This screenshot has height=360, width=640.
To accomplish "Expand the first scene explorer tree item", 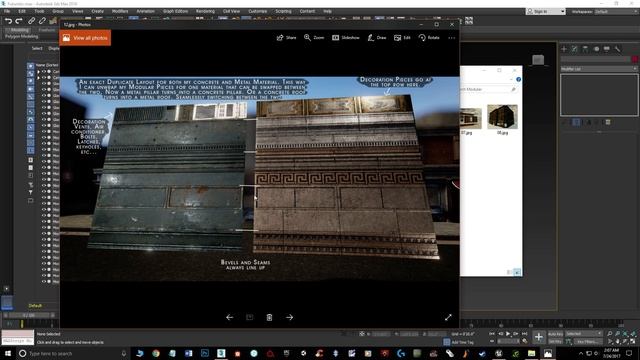I will point(39,71).
